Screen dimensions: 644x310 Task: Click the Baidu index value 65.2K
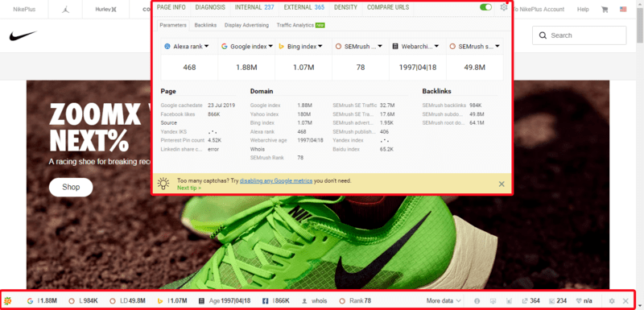(387, 149)
